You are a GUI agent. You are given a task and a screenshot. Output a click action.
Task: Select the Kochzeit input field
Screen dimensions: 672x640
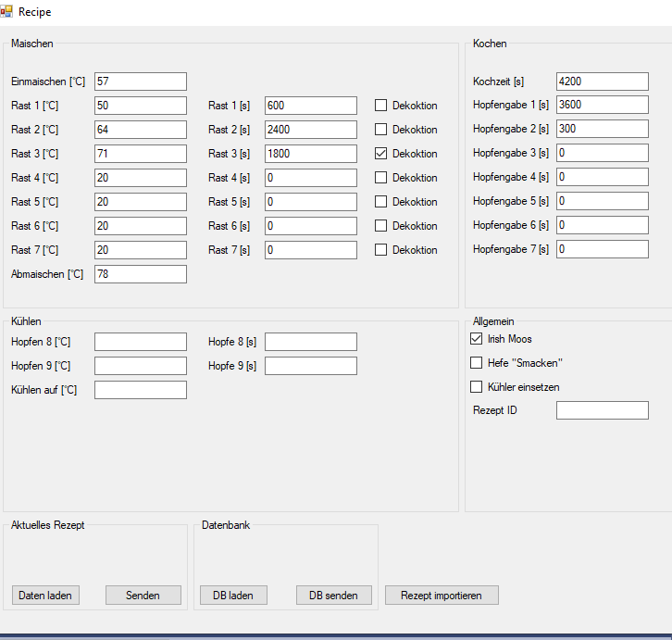click(602, 82)
